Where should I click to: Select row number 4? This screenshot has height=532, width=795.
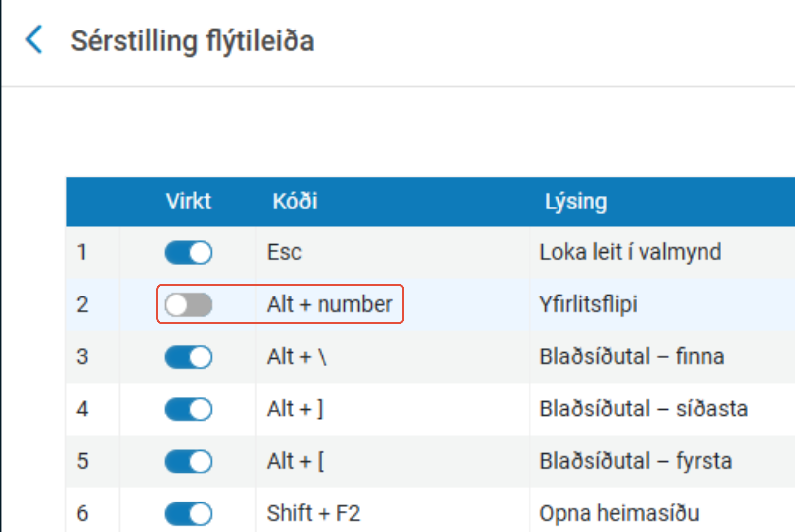click(x=82, y=409)
